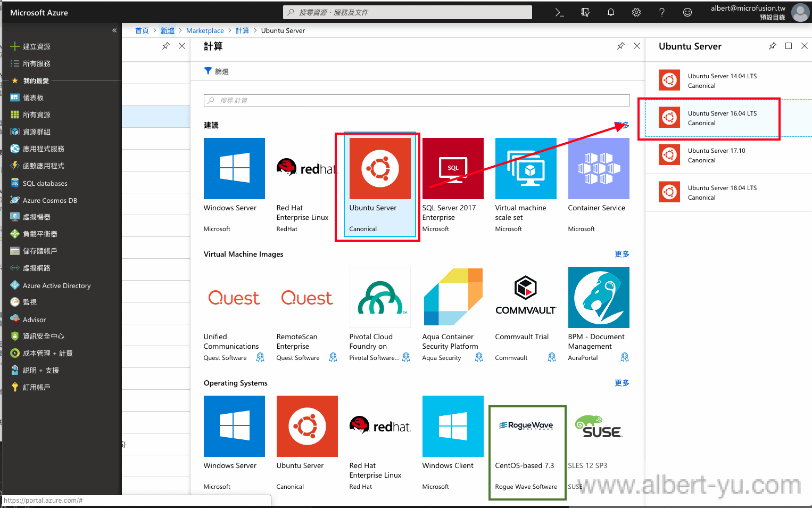The height and width of the screenshot is (508, 812).
Task: Open help question mark menu
Action: tap(662, 12)
